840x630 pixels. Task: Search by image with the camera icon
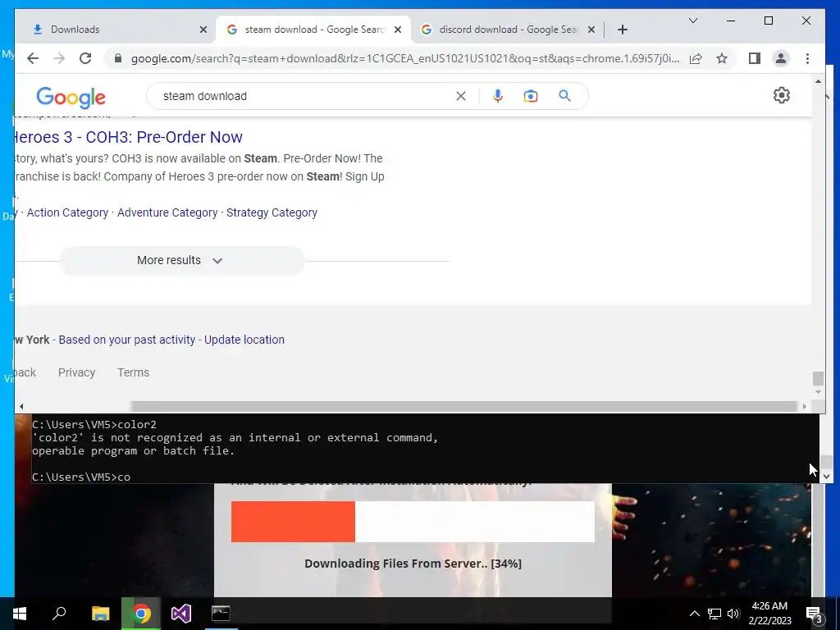(531, 96)
